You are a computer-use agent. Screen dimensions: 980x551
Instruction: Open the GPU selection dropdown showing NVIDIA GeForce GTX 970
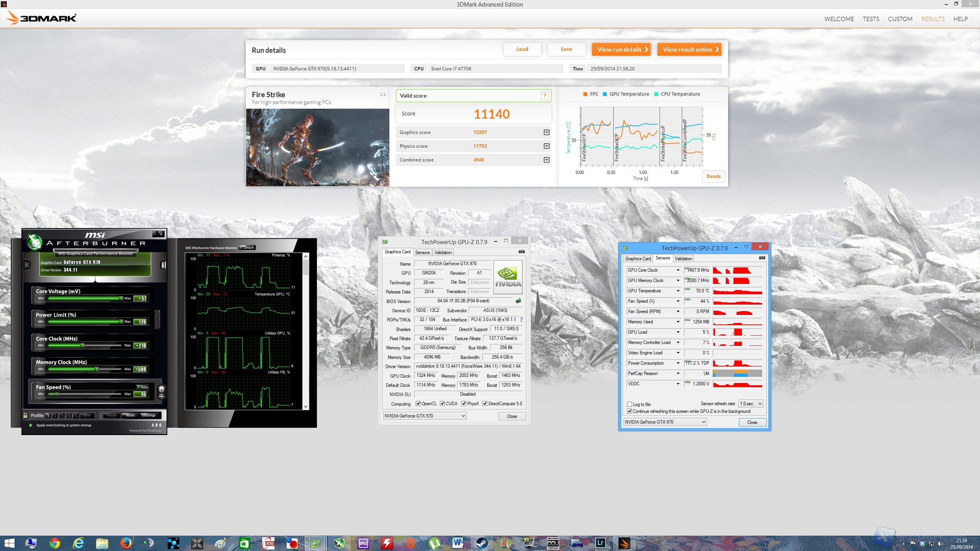click(424, 416)
